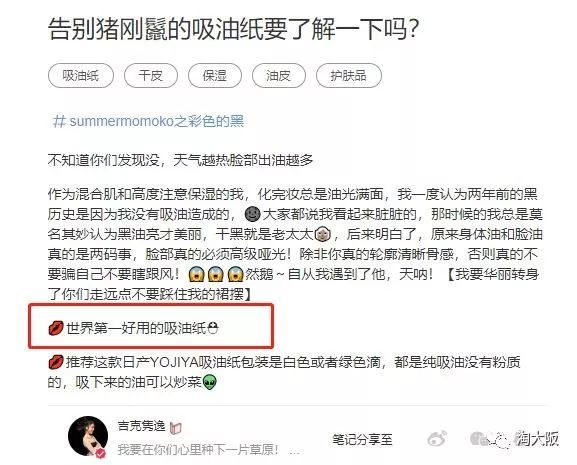
Task: Share note to Weibo icon
Action: [x=437, y=439]
